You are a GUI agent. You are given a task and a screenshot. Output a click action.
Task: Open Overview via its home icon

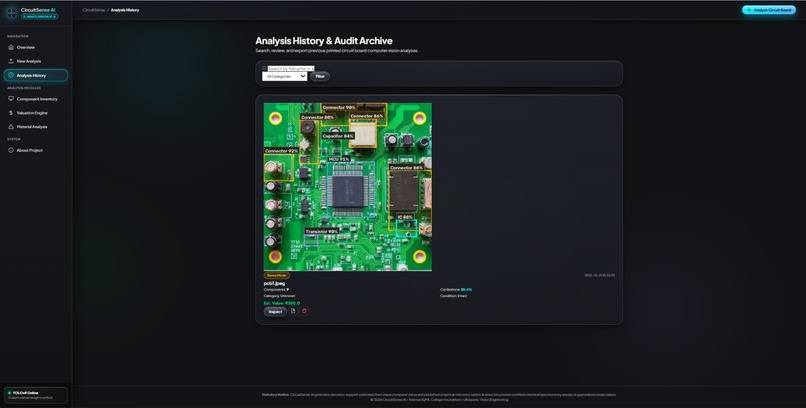(x=11, y=47)
